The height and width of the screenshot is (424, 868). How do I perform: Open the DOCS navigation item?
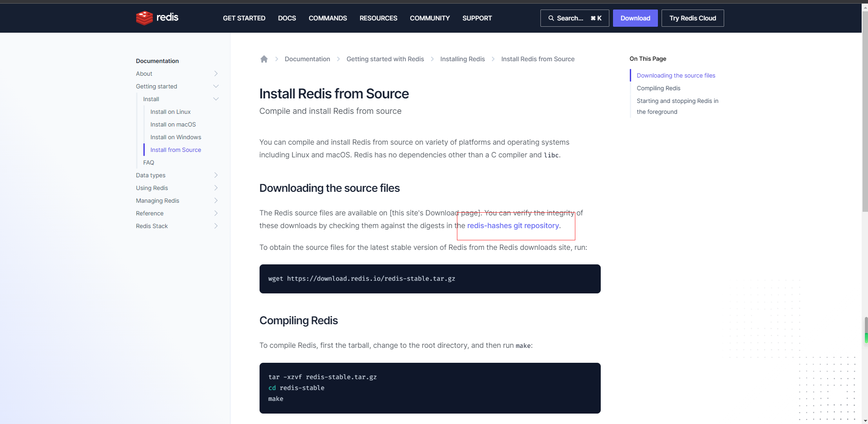[x=287, y=18]
